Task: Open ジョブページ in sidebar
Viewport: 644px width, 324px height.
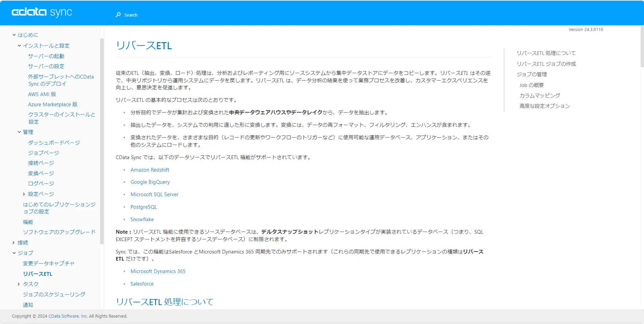Action: coord(43,153)
